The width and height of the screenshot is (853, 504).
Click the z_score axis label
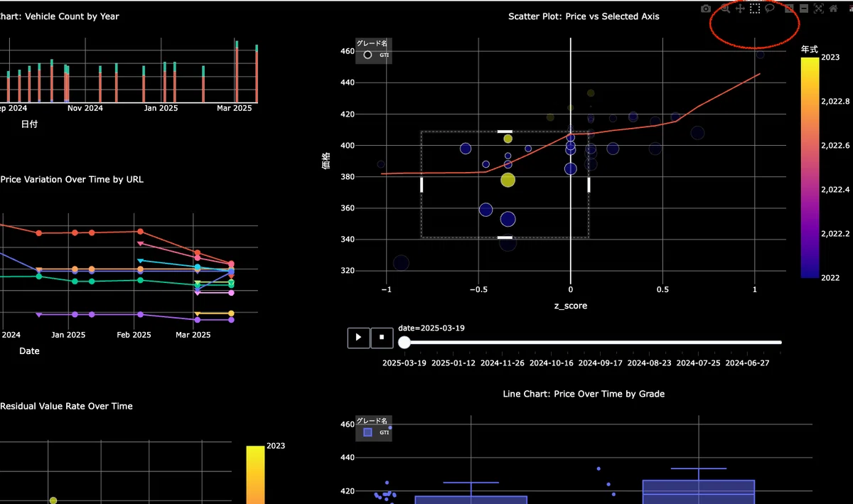pos(570,306)
